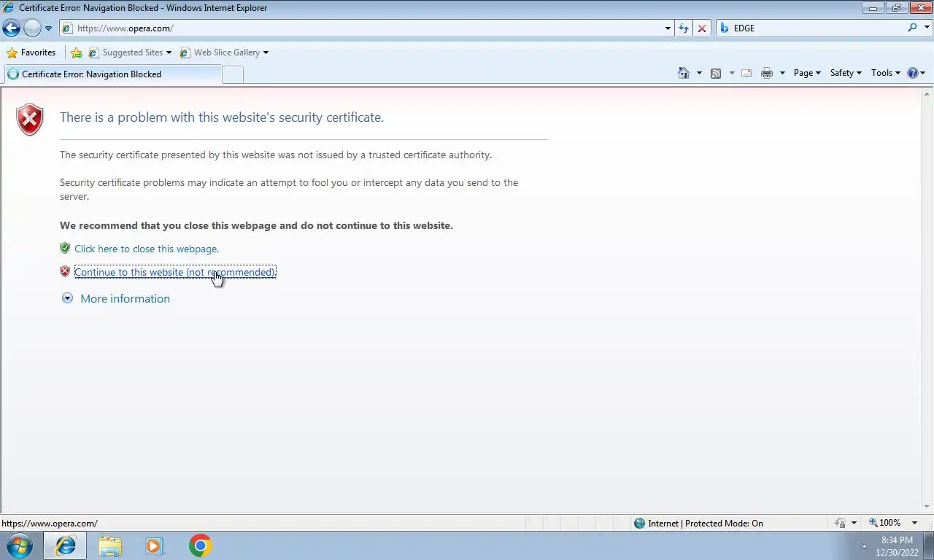
Task: Open the 100% zoom level button
Action: click(x=885, y=523)
